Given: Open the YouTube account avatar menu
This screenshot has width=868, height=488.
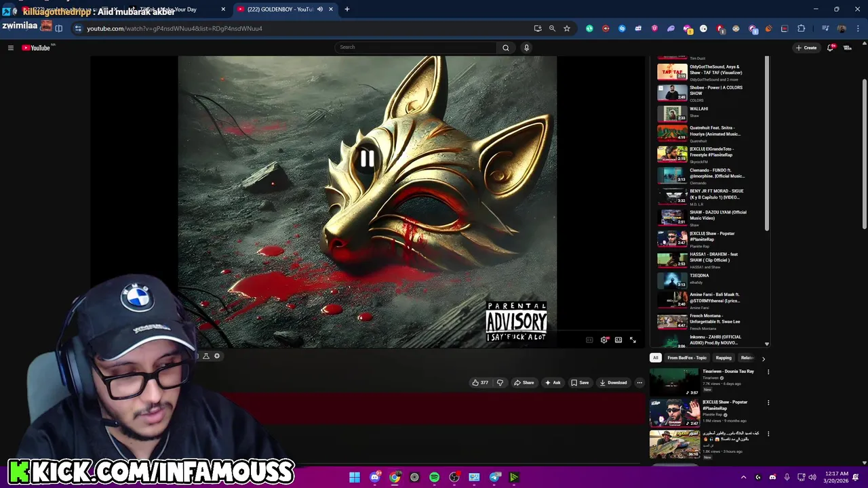Looking at the screenshot, I should (847, 47).
